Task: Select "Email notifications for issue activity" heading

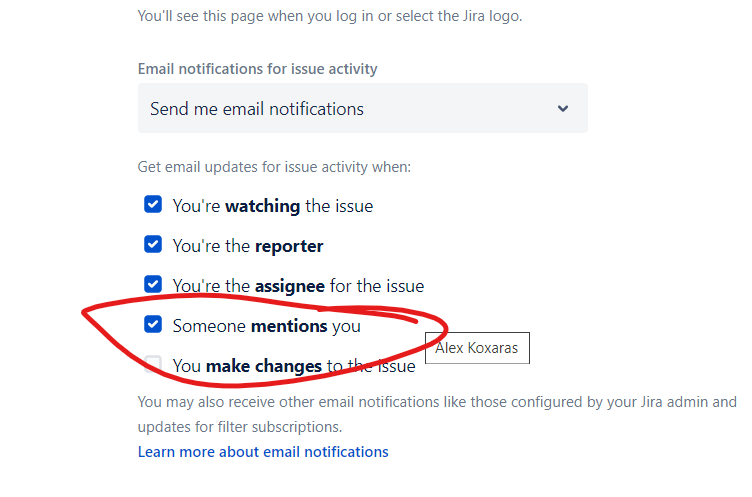Action: (x=258, y=69)
